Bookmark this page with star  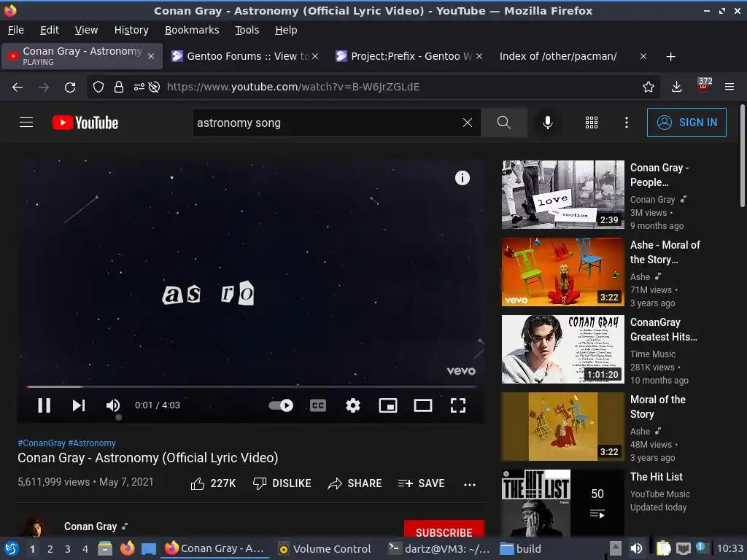point(648,87)
